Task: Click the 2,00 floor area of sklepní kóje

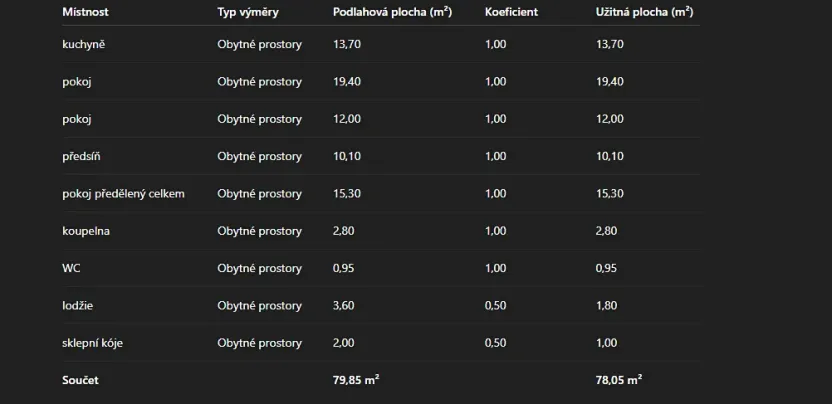Action: [x=344, y=343]
